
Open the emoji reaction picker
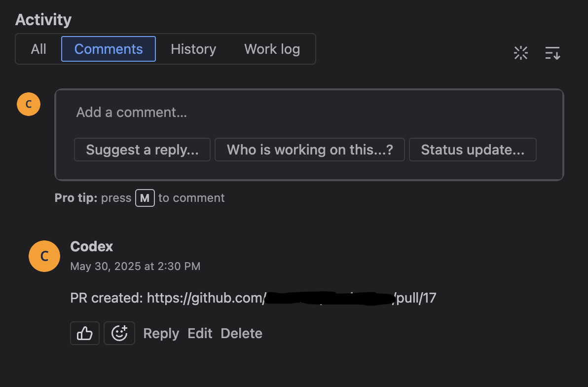point(119,333)
